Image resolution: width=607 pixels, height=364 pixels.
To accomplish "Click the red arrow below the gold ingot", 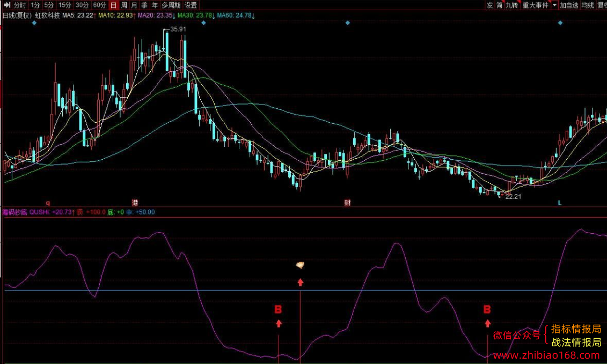I will 301,283.
